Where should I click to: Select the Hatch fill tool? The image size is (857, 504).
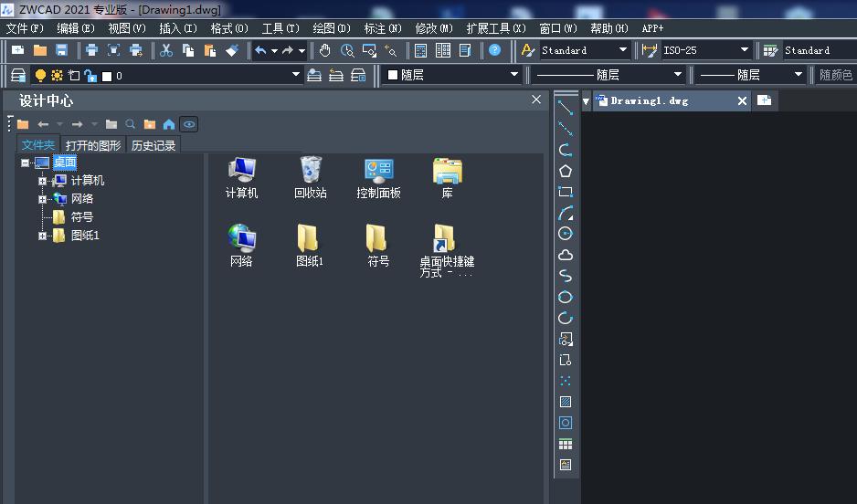click(566, 402)
